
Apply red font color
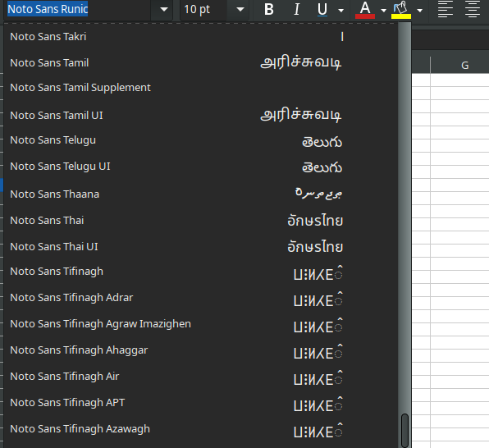click(x=365, y=10)
